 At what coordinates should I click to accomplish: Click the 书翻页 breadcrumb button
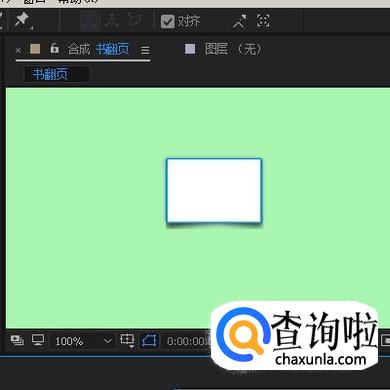[x=50, y=74]
